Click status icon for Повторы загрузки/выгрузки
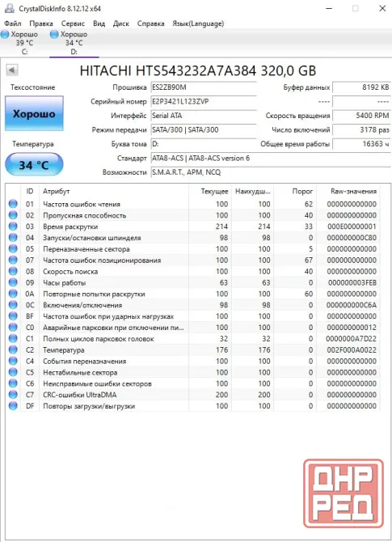The image size is (392, 542). (x=13, y=406)
